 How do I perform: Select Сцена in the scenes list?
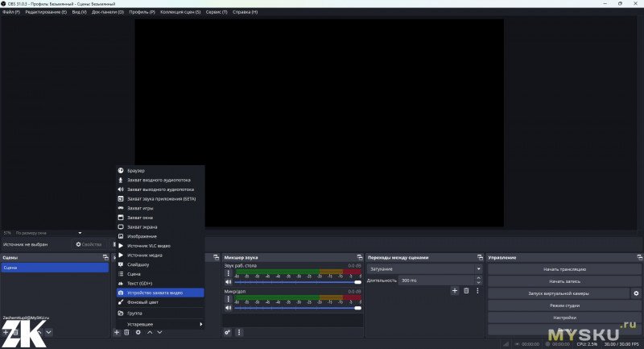(55, 268)
